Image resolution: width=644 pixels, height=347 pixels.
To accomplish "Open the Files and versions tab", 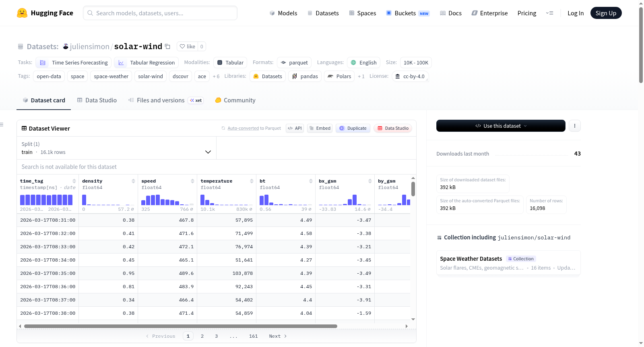I will tap(166, 100).
